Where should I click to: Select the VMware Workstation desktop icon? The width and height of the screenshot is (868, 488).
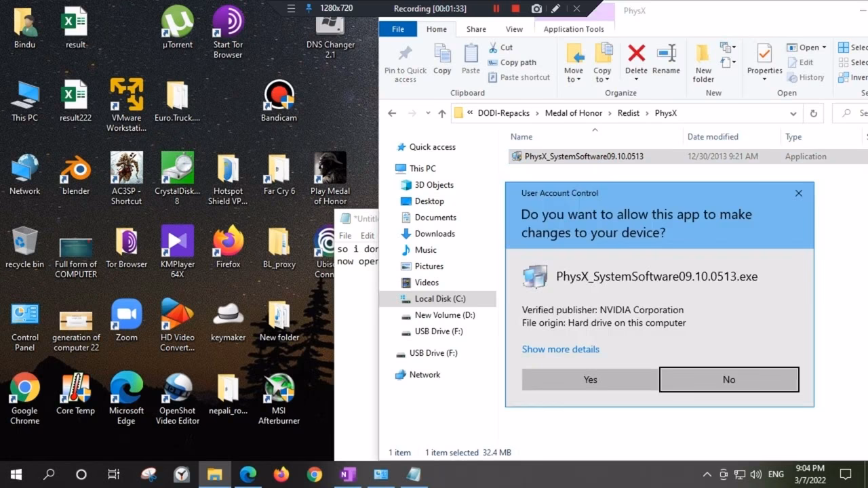point(127,104)
